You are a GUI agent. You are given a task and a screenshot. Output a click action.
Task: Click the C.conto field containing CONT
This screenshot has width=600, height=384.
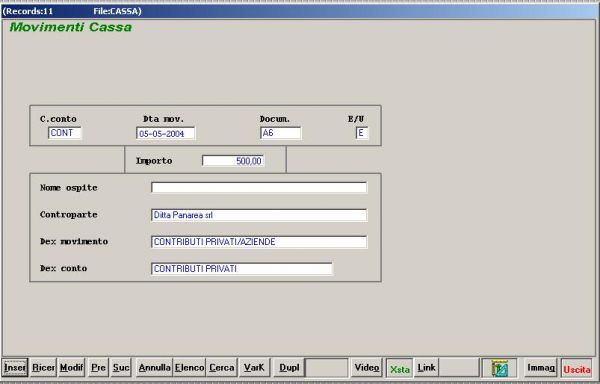65,133
